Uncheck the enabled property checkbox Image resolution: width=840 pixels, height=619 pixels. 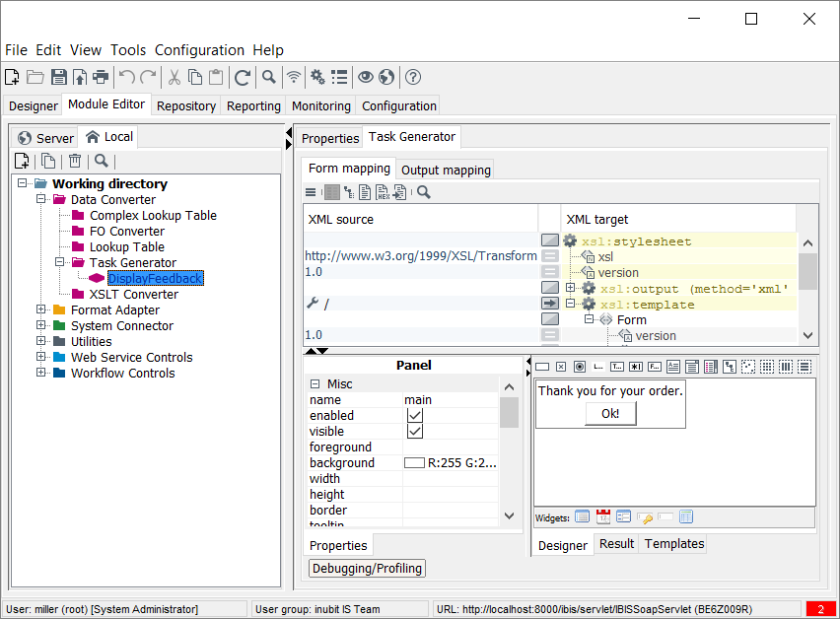(x=415, y=416)
